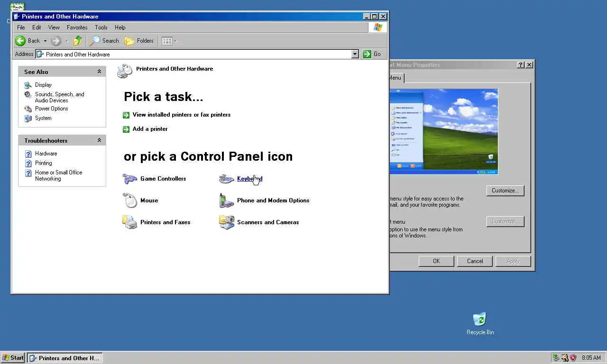Open Home or Small Office Networking troubleshooter
Viewport: 607px width, 364px height.
[58, 175]
